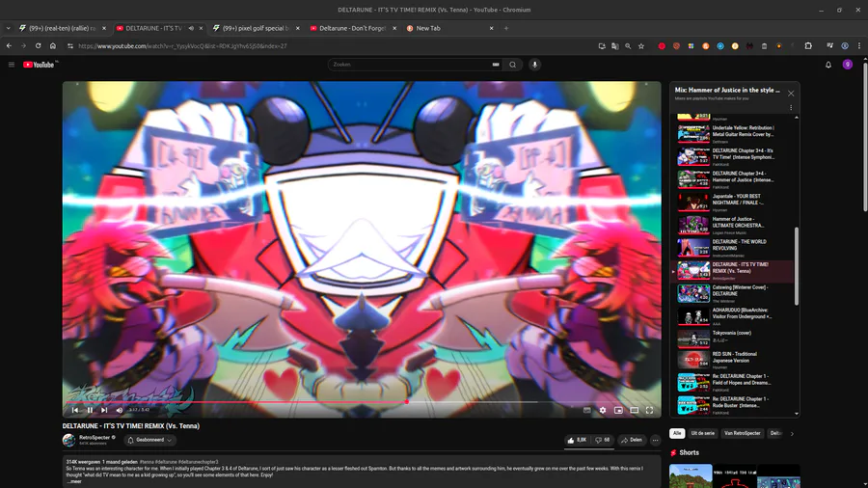Focus the Zoeken search field
868x488 pixels.
[411, 65]
